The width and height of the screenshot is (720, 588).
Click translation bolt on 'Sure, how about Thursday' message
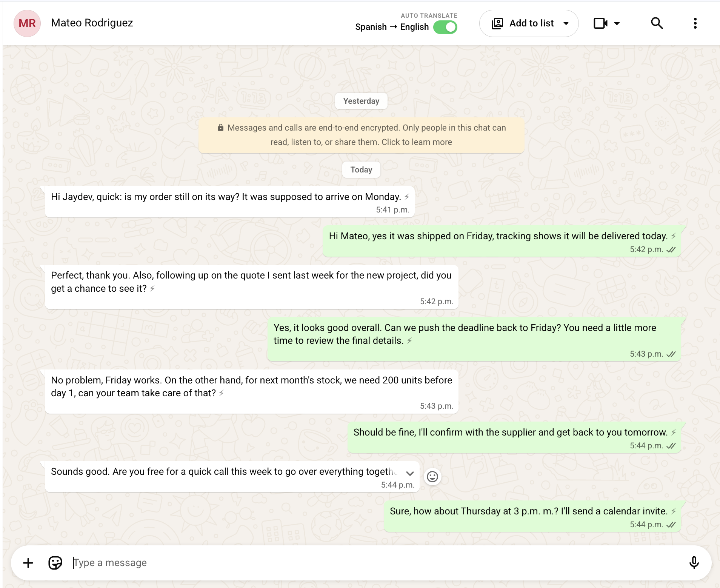[x=674, y=511]
